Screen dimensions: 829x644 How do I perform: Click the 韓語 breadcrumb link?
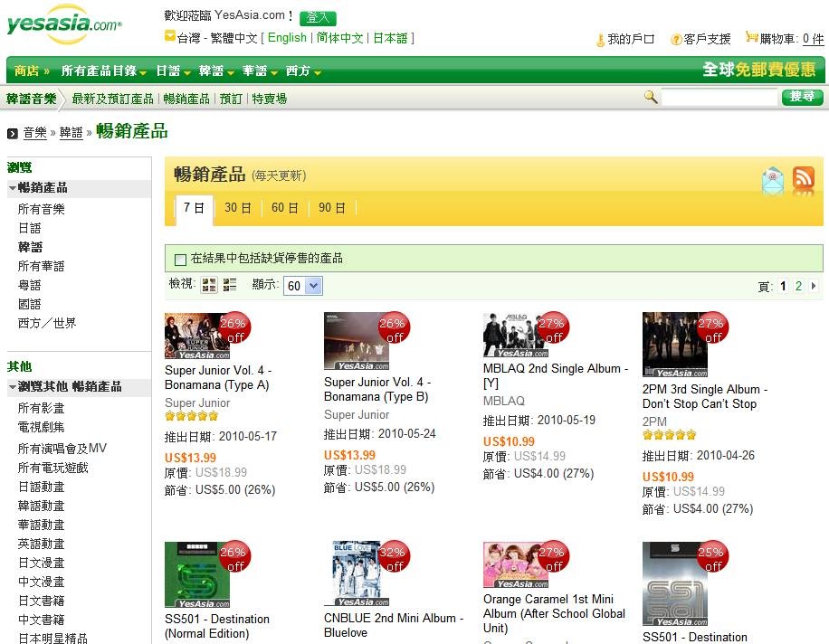71,133
